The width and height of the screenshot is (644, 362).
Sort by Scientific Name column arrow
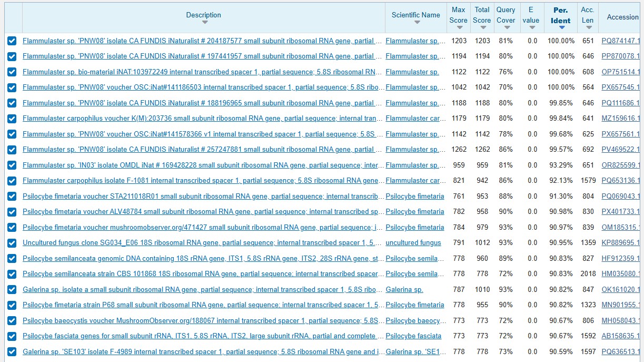click(x=416, y=22)
